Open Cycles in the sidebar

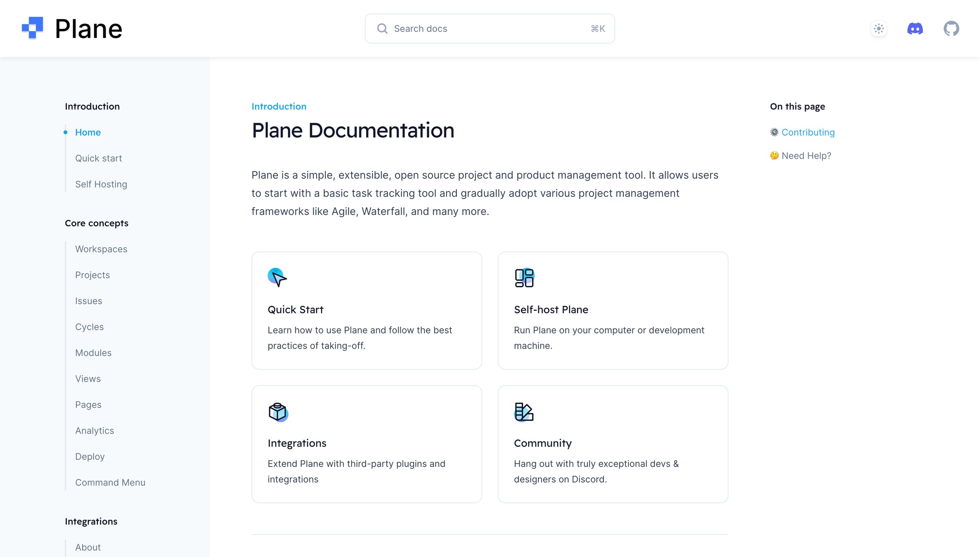pyautogui.click(x=89, y=327)
